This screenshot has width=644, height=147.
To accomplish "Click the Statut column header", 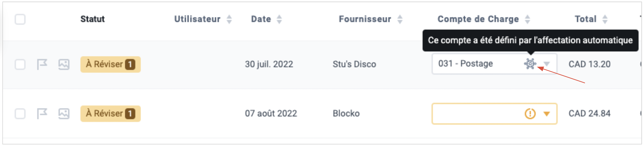I will click(92, 19).
